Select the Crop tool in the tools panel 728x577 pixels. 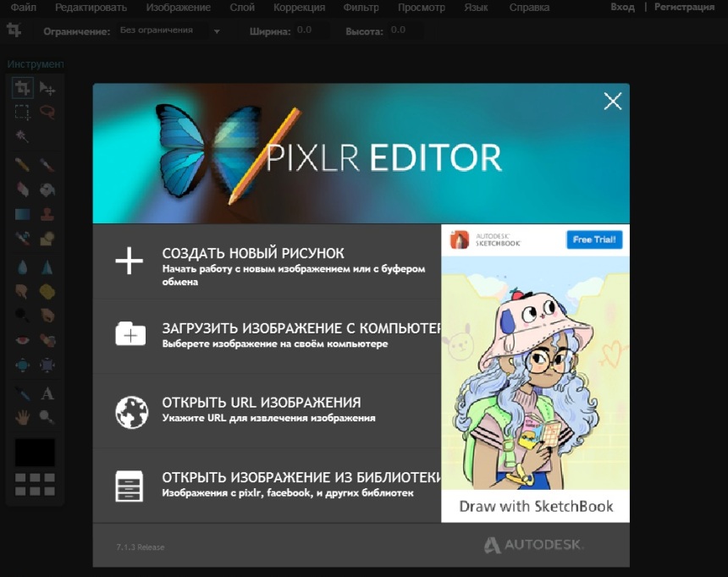[x=22, y=88]
